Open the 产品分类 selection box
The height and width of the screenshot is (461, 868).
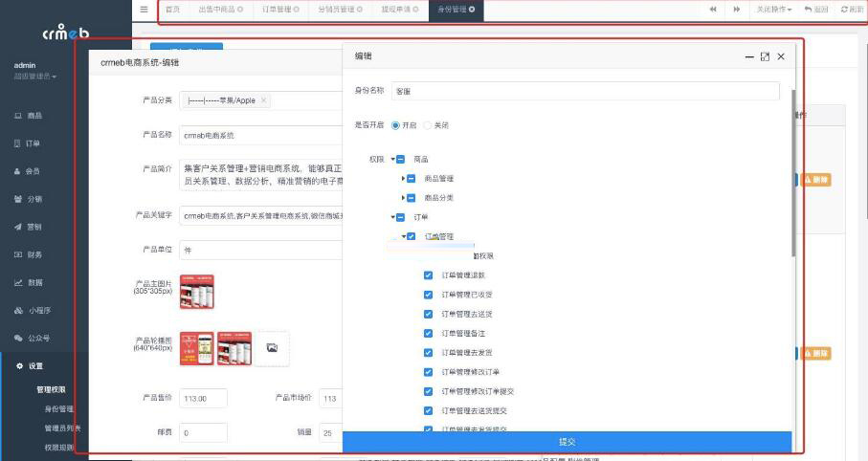click(x=260, y=100)
